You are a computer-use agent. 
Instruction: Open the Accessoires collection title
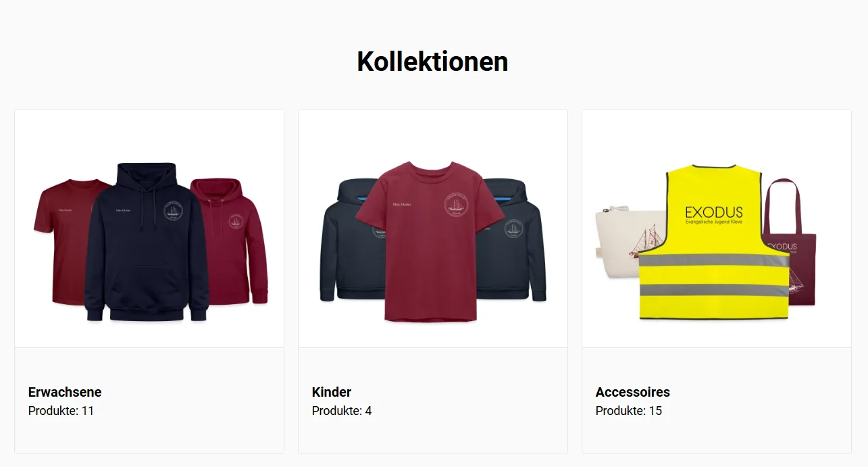633,392
